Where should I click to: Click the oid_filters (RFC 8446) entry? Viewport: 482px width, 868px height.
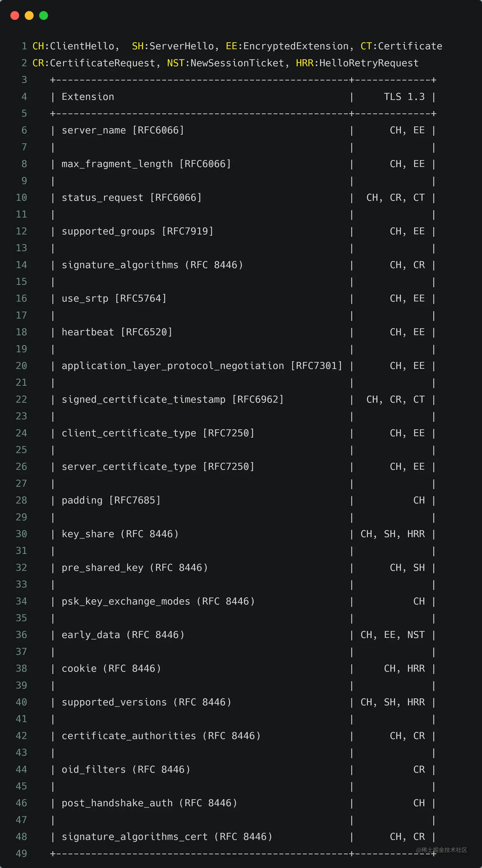126,770
